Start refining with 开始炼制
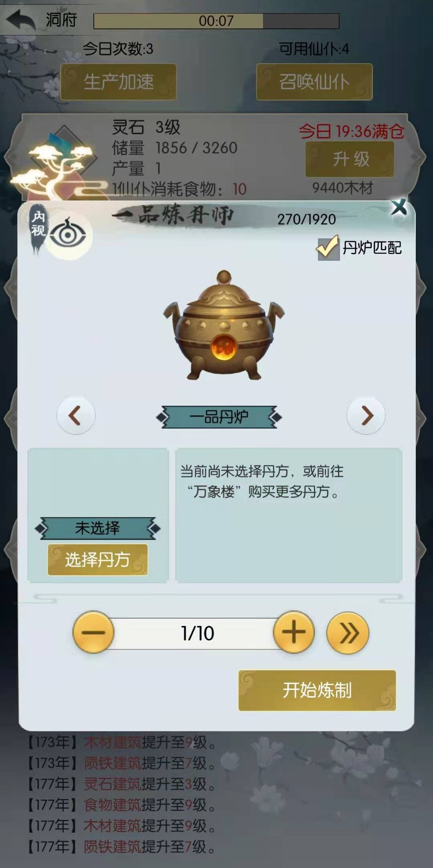This screenshot has width=433, height=868. pos(317,690)
